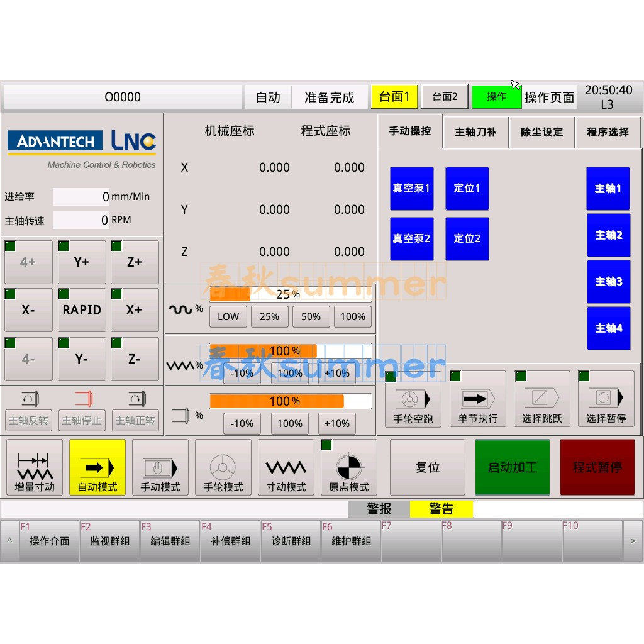Click green 启动加工 start machining
The height and width of the screenshot is (644, 644).
[512, 467]
